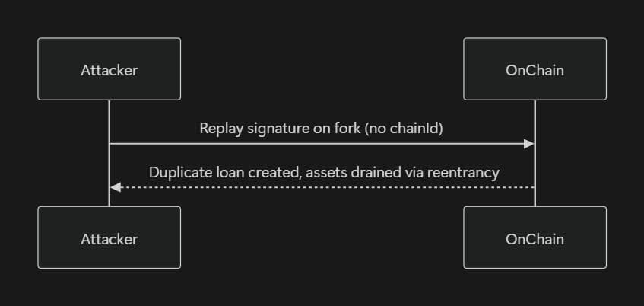Click the dashed arrowhead touching Attacker lifeline
This screenshot has height=306, width=644.
(115, 186)
